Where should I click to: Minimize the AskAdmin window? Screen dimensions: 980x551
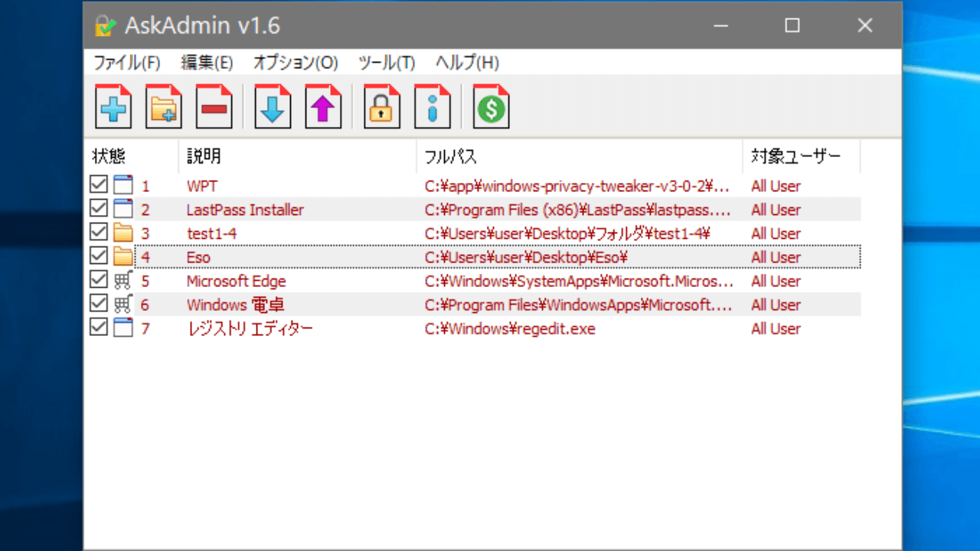point(720,25)
